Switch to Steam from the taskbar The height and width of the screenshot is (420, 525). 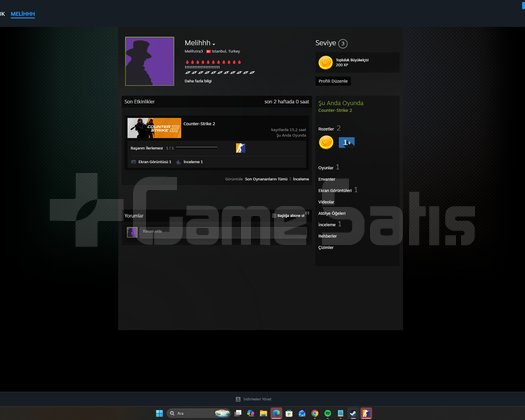coord(353,413)
